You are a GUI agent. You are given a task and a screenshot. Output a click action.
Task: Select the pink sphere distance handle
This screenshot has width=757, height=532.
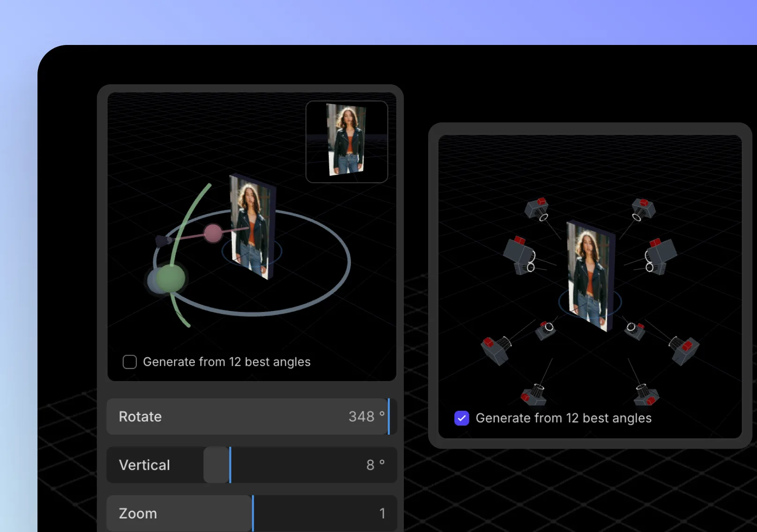tap(213, 233)
